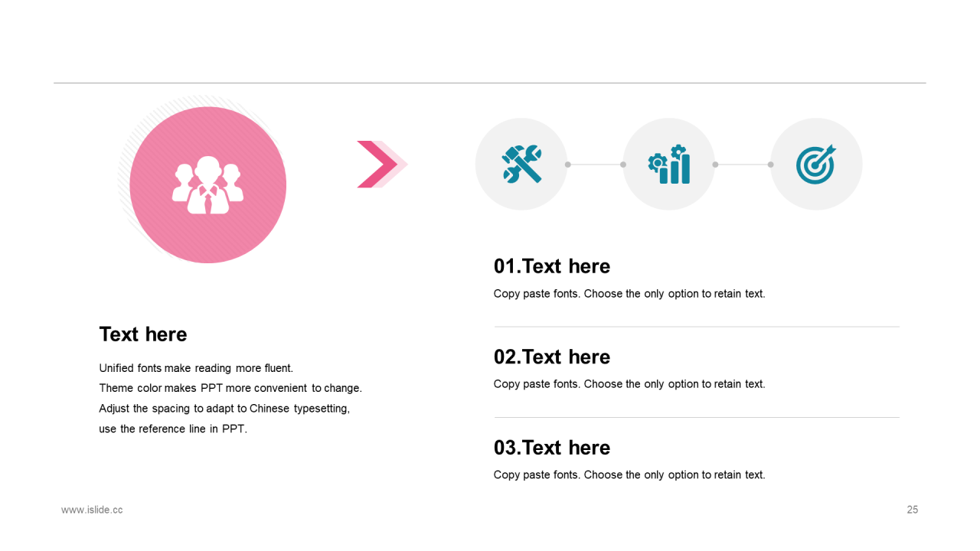Click the connector line between chart and target
Viewport: 980px width, 551px height.
743,165
